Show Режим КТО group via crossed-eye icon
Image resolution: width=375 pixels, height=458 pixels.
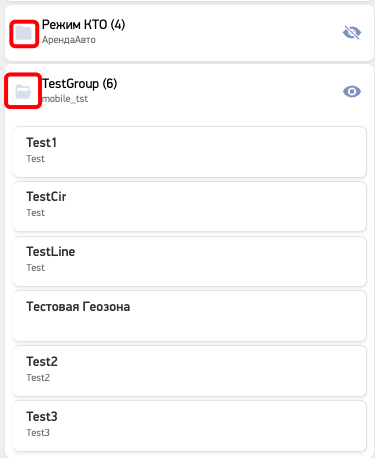click(352, 33)
